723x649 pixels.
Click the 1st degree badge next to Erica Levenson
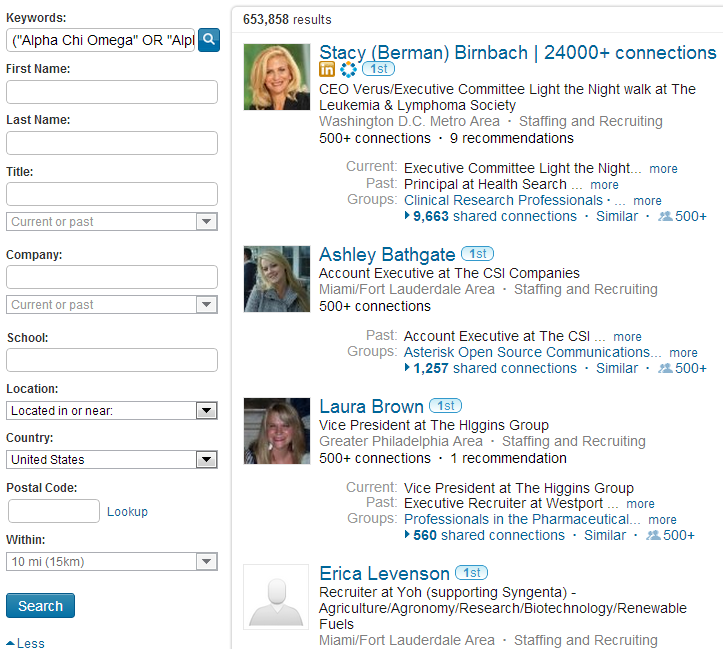click(471, 572)
